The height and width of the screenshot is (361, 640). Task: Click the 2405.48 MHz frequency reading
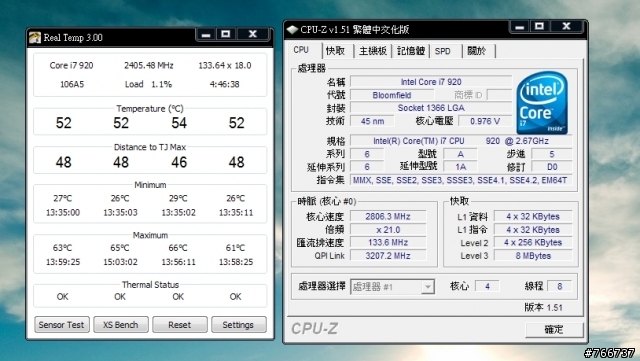[149, 65]
